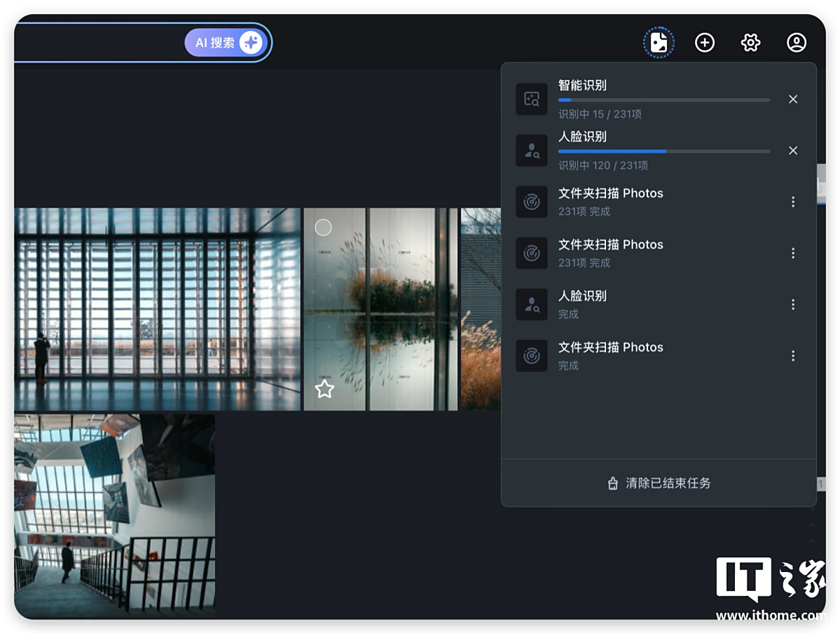This screenshot has height=633, width=840.
Task: Open more options for first 文件夹扫描 Photos
Action: [793, 202]
